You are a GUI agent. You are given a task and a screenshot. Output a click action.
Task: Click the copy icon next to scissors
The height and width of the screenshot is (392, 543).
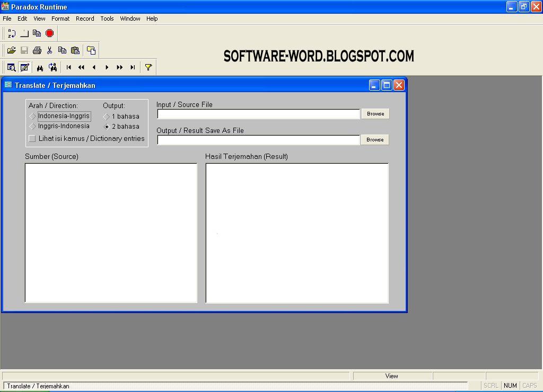[x=63, y=50]
